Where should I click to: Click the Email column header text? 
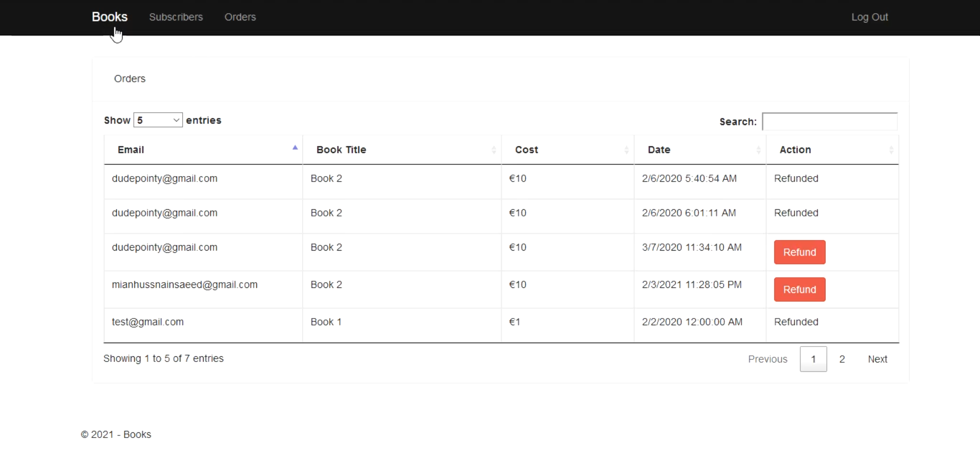[131, 150]
